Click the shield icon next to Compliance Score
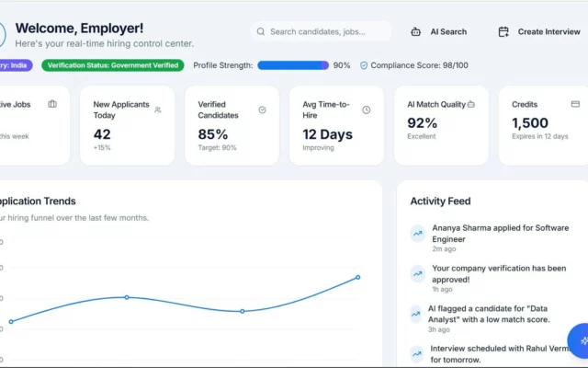The width and height of the screenshot is (588, 368). [364, 65]
